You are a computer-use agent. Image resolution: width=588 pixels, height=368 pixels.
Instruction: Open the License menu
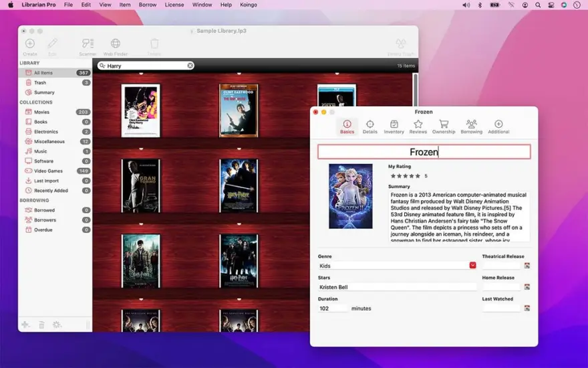tap(174, 5)
